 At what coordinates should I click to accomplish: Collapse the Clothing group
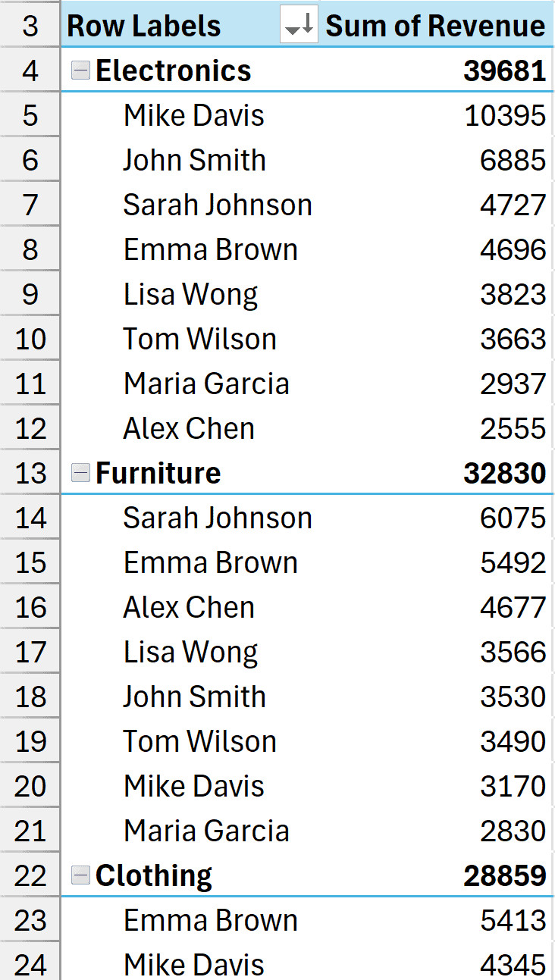[x=80, y=875]
